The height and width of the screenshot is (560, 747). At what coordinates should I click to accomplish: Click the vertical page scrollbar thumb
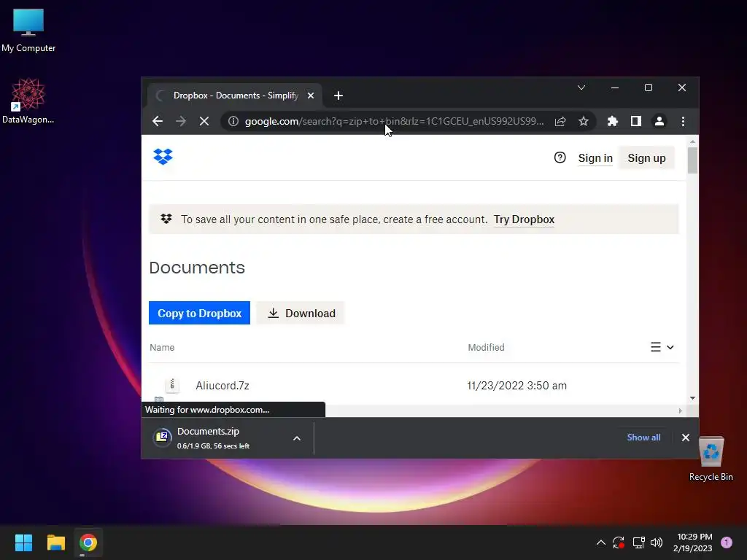click(x=693, y=160)
